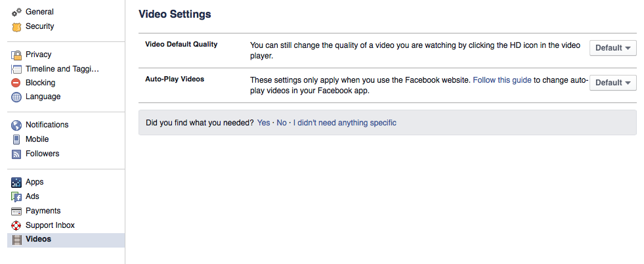Answer Yes to feedback question
Screen dimensions: 644x264
(263, 122)
